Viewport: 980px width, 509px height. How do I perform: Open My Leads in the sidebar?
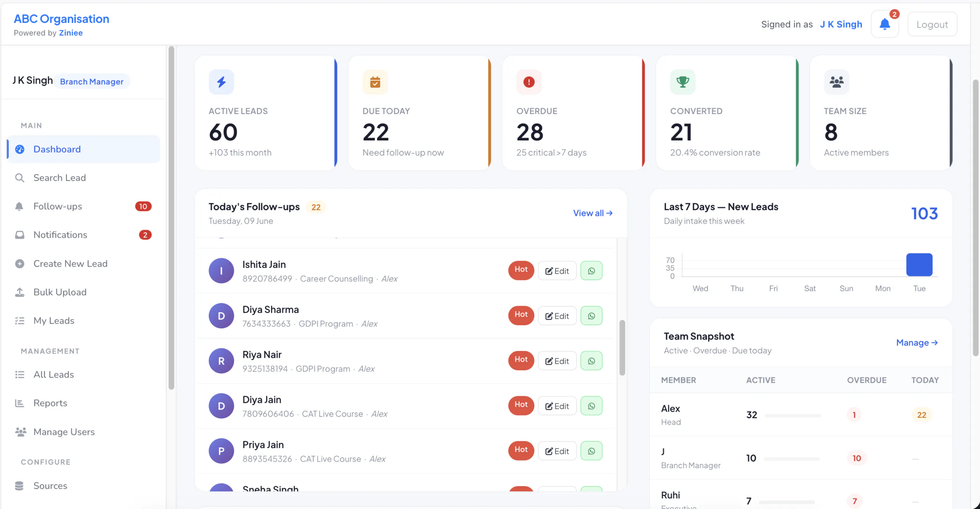click(83, 321)
